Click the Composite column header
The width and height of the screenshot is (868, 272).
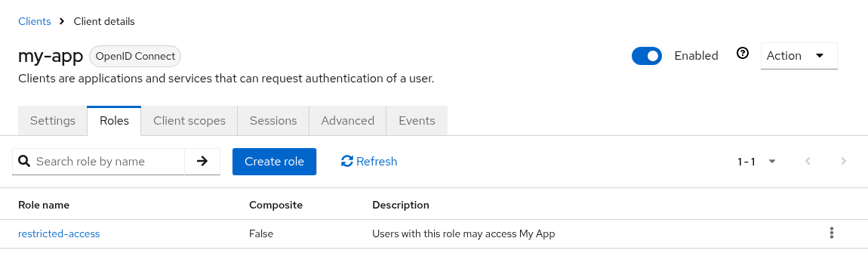275,205
